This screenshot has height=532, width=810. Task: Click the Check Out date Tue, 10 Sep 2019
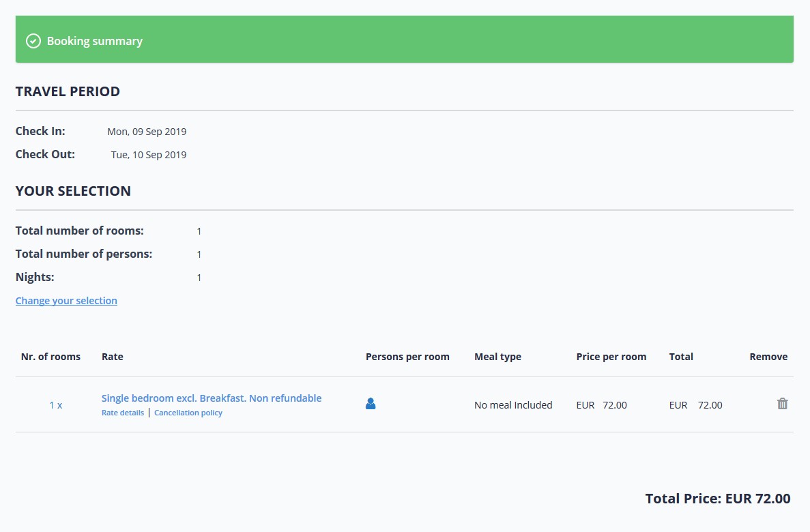click(148, 154)
